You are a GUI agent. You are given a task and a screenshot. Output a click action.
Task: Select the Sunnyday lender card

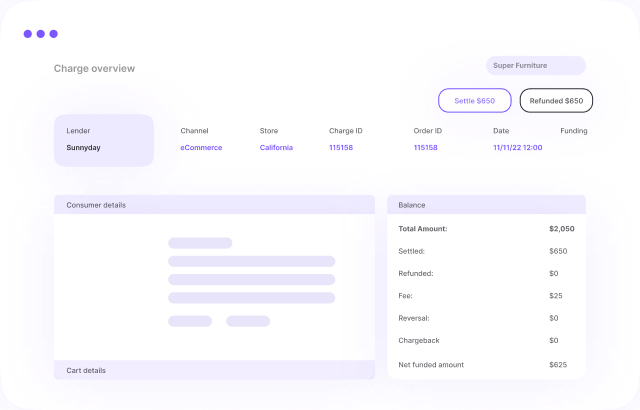(103, 140)
